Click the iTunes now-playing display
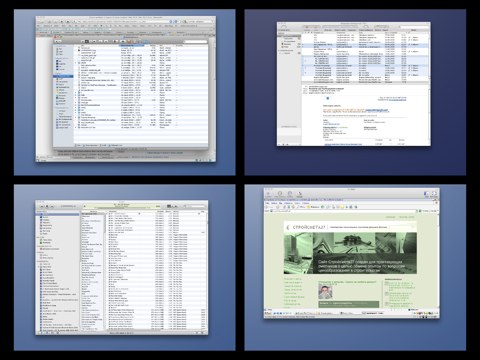The height and width of the screenshot is (360, 480). [x=123, y=206]
